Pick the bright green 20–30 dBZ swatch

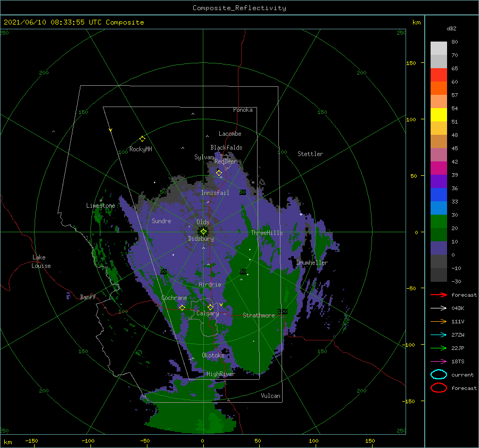pyautogui.click(x=439, y=222)
